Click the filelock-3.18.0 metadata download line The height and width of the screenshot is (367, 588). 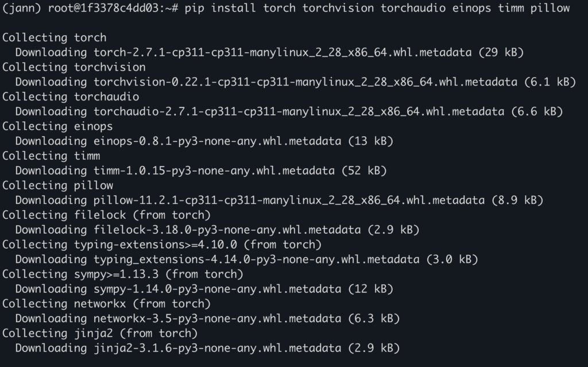point(217,230)
